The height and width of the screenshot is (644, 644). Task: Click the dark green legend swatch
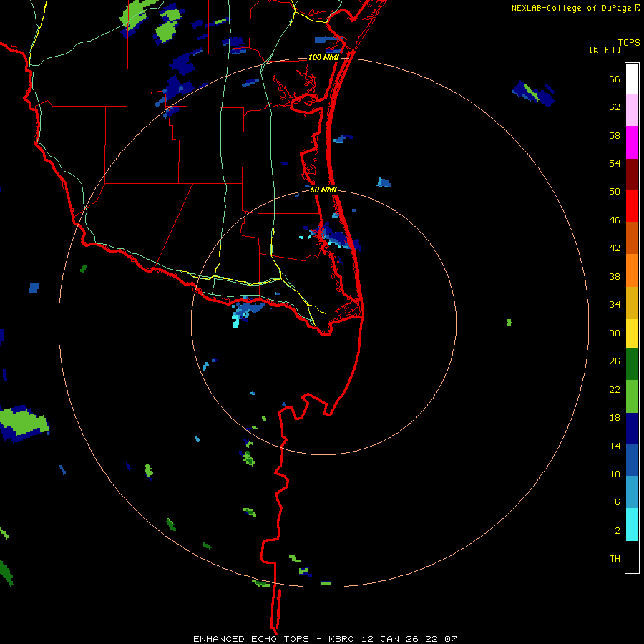point(632,364)
